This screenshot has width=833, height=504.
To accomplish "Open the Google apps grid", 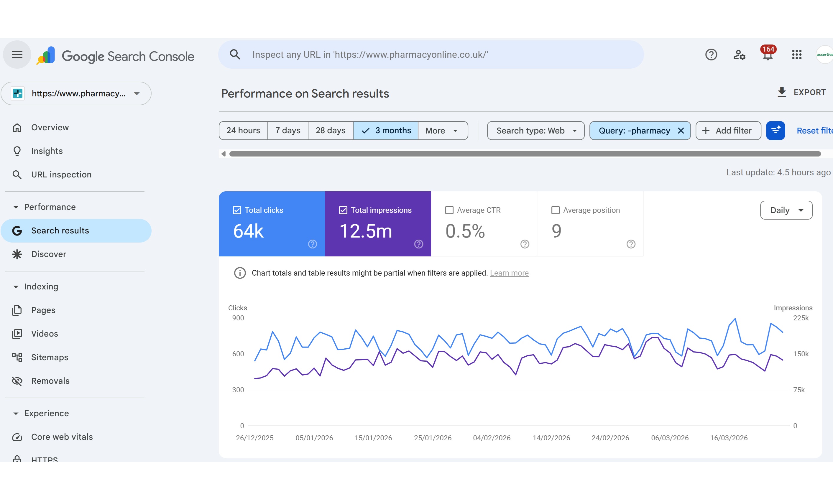I will (x=796, y=55).
